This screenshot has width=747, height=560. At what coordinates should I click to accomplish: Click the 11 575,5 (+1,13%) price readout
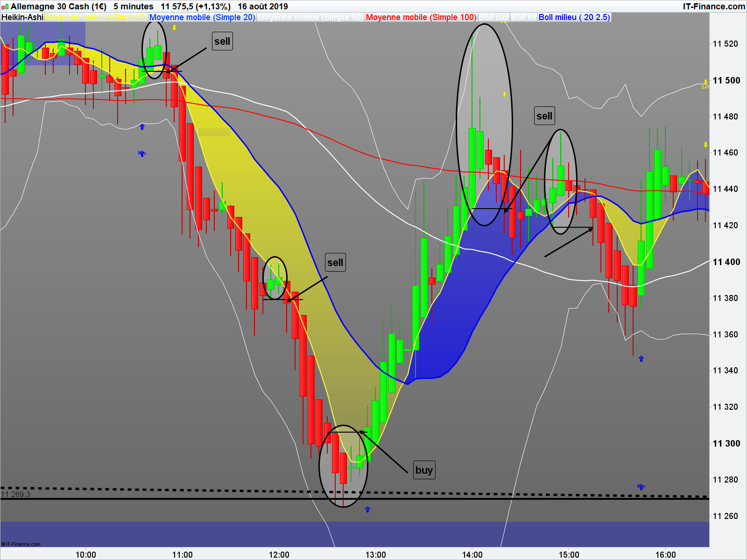coord(196,7)
